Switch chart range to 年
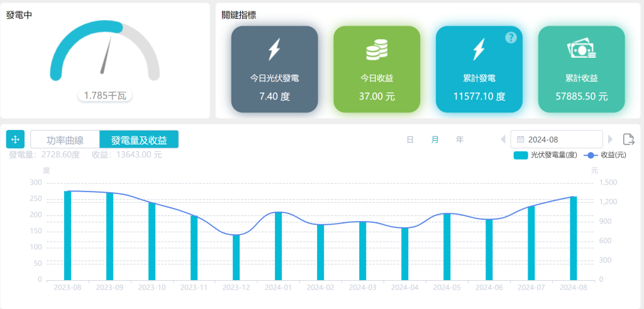Screen dimensions: 644x309 click(460, 139)
